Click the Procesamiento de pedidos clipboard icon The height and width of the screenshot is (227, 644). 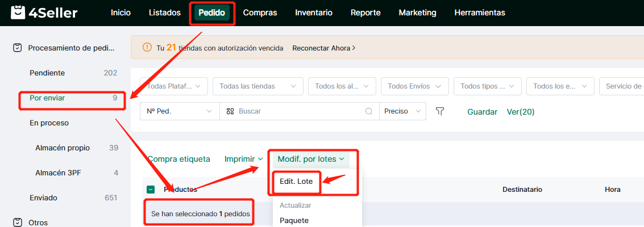18,48
